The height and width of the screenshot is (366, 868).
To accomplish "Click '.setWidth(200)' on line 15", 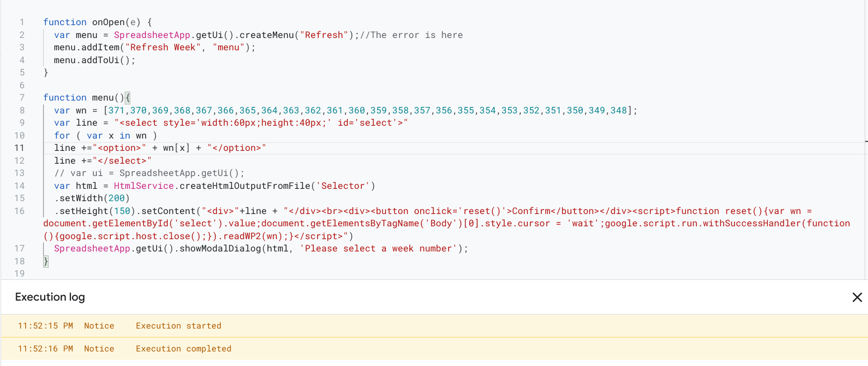I will (x=92, y=198).
